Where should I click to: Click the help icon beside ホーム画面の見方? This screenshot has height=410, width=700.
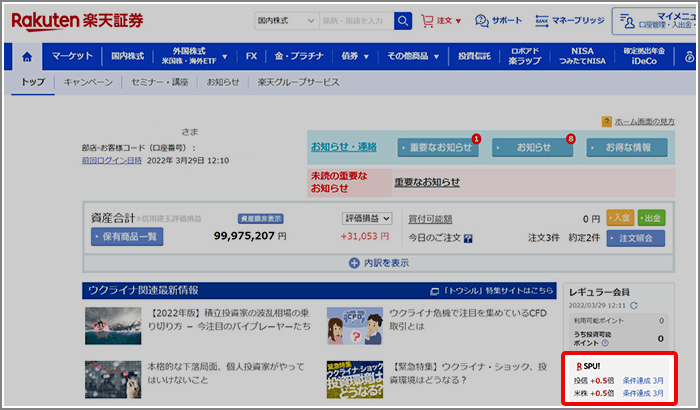coord(607,121)
